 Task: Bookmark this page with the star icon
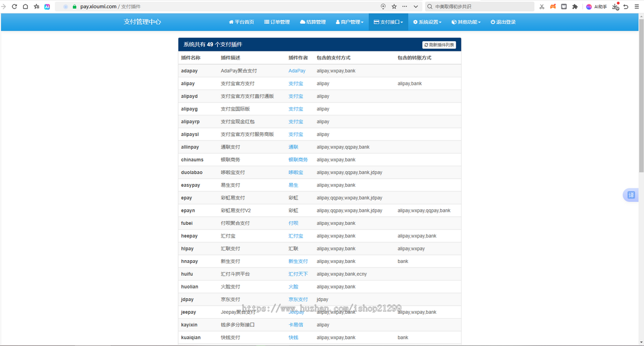point(394,6)
